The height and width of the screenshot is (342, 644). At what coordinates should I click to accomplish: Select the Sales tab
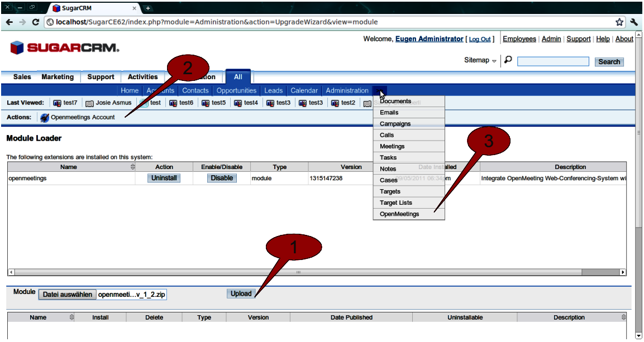coord(22,76)
